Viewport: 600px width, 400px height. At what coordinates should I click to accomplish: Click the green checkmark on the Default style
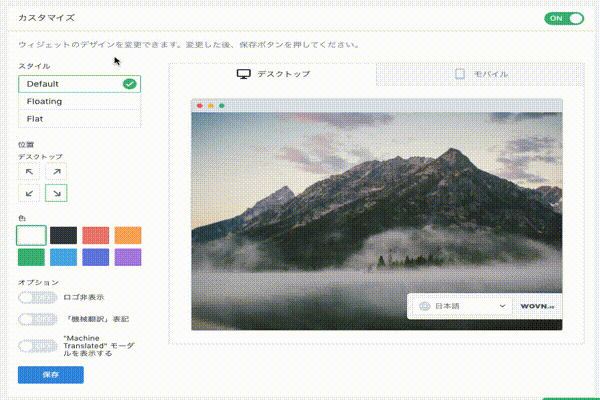click(x=129, y=84)
